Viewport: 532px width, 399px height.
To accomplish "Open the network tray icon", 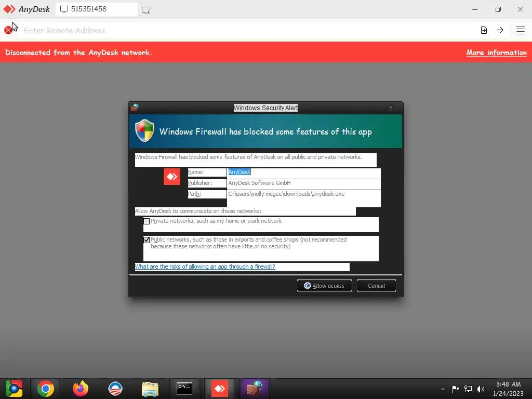I will [468, 389].
